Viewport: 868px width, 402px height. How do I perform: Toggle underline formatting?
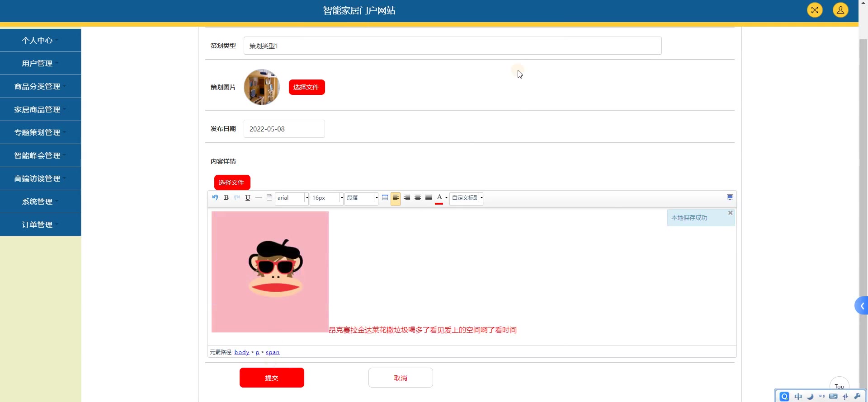(248, 197)
